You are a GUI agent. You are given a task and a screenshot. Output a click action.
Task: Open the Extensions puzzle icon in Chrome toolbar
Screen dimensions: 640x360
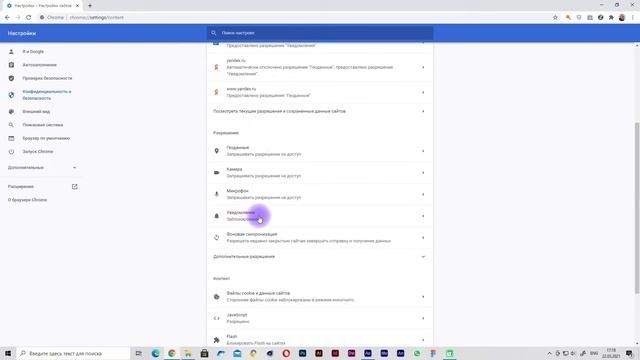[611, 18]
